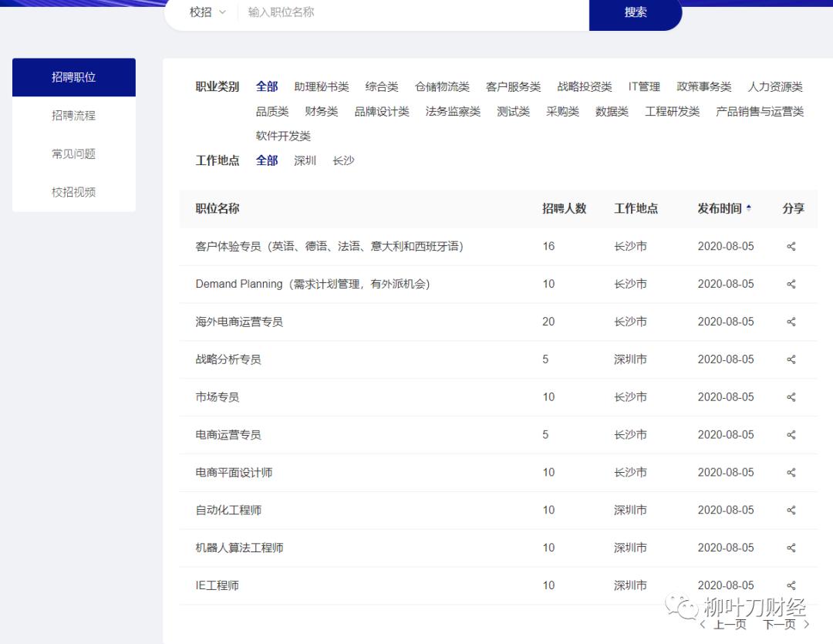833x644 pixels.
Task: Filter by the 测试类 category
Action: click(x=512, y=111)
